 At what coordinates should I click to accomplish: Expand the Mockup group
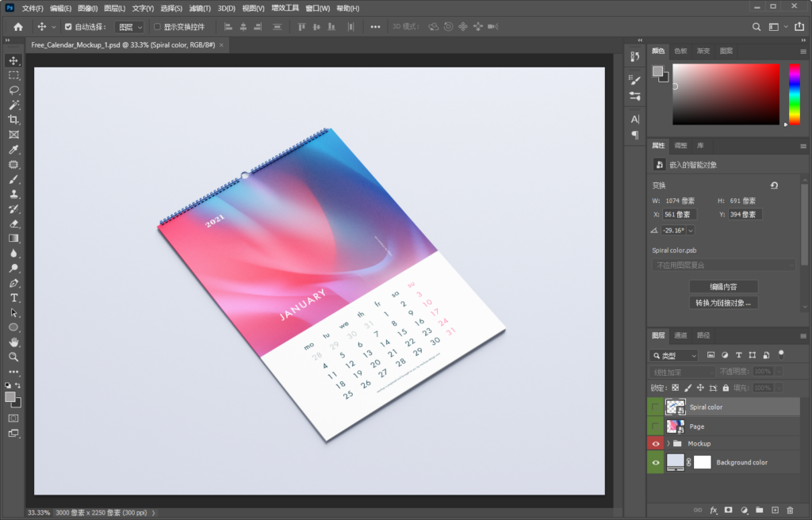point(668,444)
